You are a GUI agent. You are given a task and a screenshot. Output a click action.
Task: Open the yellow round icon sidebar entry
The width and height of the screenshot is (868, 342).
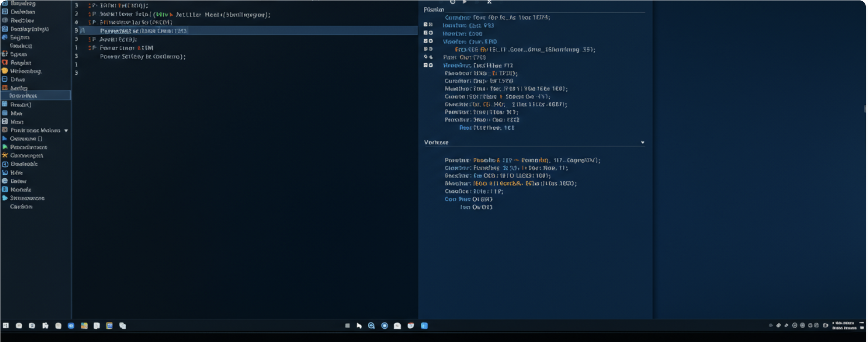click(5, 71)
